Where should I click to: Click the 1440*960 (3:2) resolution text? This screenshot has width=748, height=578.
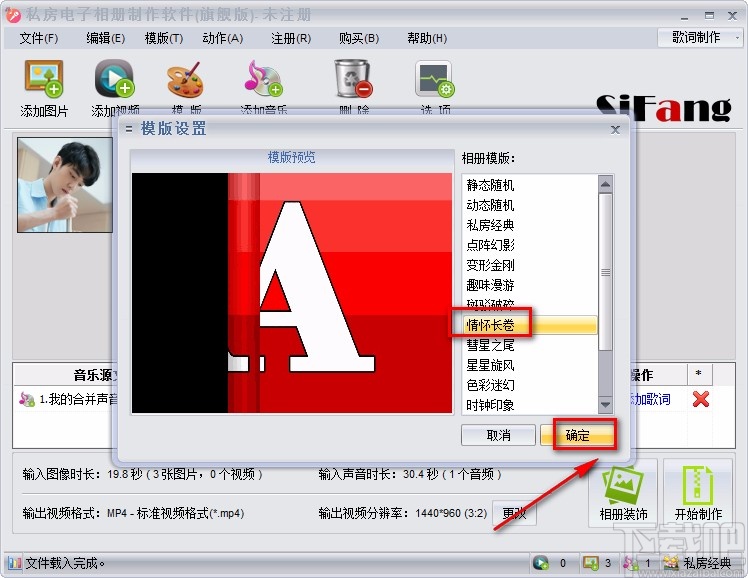(451, 513)
